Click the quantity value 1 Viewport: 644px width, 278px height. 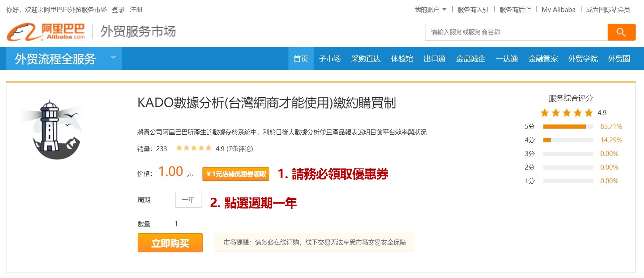176,224
